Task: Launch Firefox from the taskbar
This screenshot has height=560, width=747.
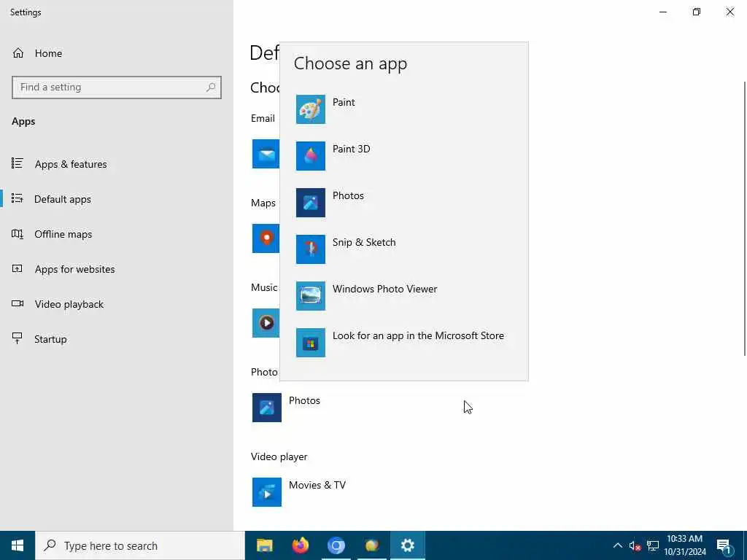Action: click(x=300, y=545)
